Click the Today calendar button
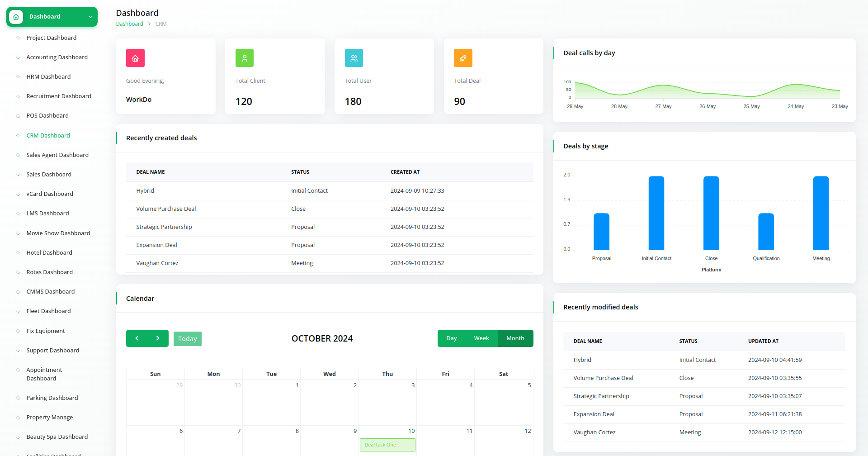The image size is (868, 456). 187,339
